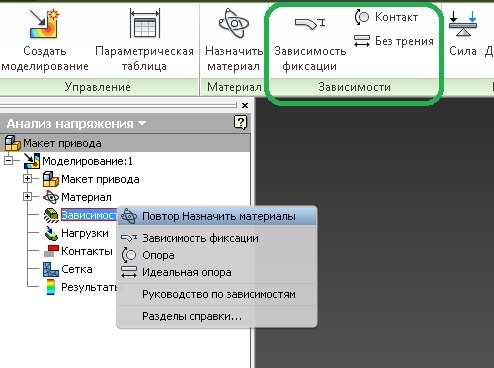Select the Сетка tree item
The height and width of the screenshot is (368, 494).
tap(77, 269)
